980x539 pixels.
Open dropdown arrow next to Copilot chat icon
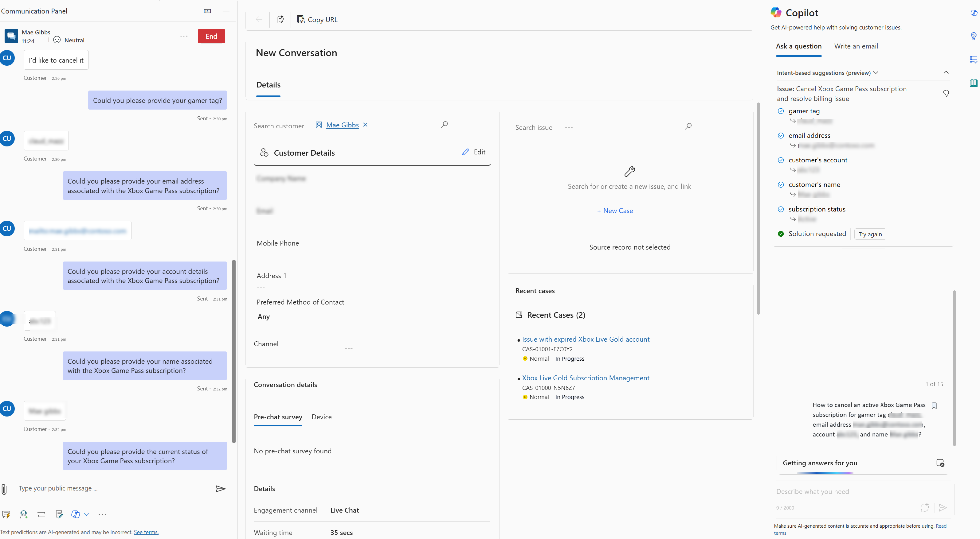(x=87, y=514)
